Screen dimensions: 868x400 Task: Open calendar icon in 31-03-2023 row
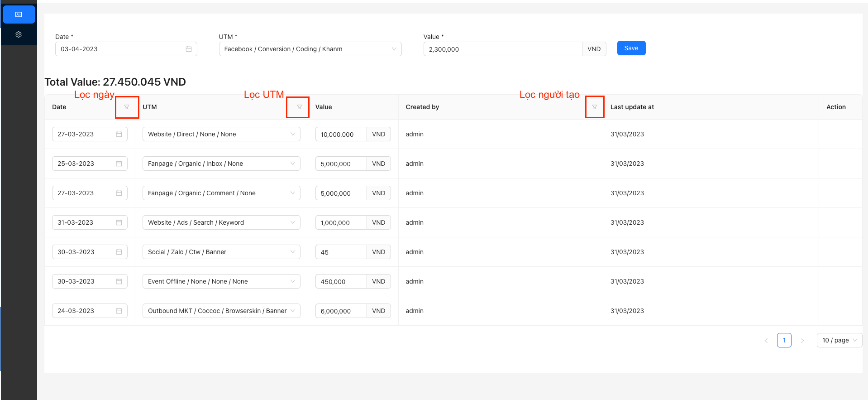[119, 222]
